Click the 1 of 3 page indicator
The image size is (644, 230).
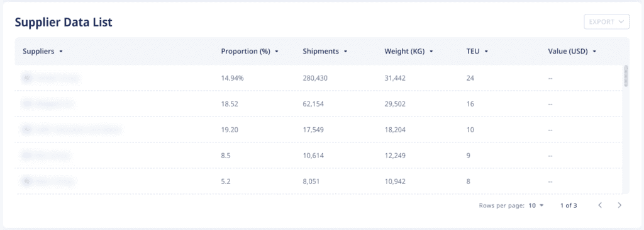pos(569,205)
